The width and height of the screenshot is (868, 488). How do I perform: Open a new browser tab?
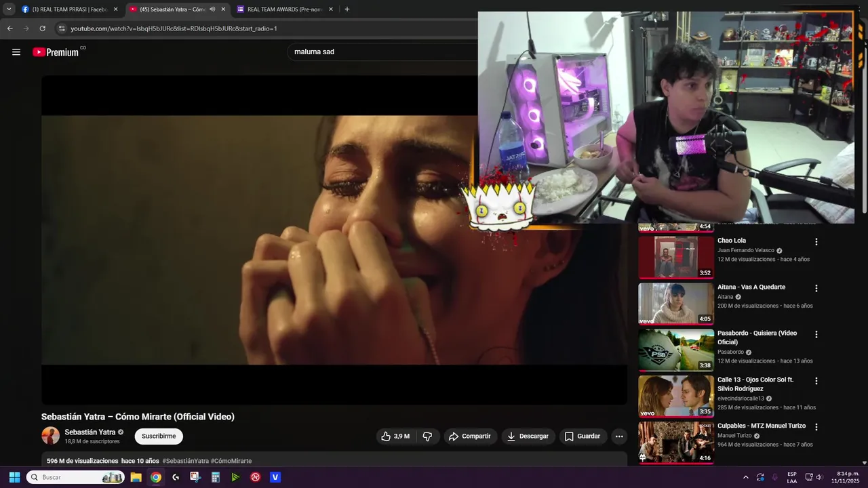click(x=347, y=9)
